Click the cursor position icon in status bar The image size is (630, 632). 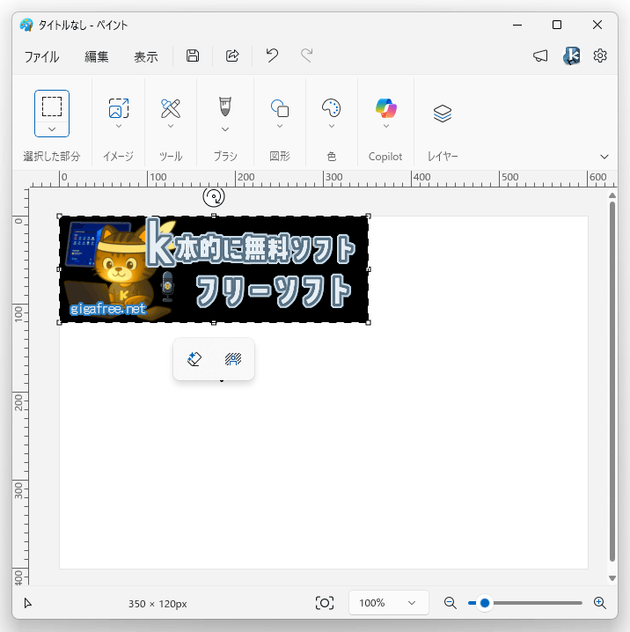point(27,603)
